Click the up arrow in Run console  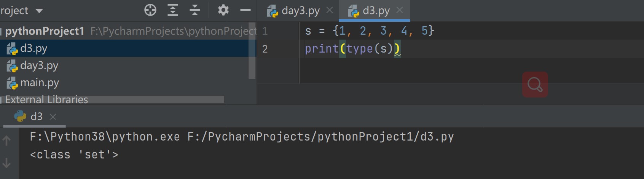pyautogui.click(x=6, y=141)
